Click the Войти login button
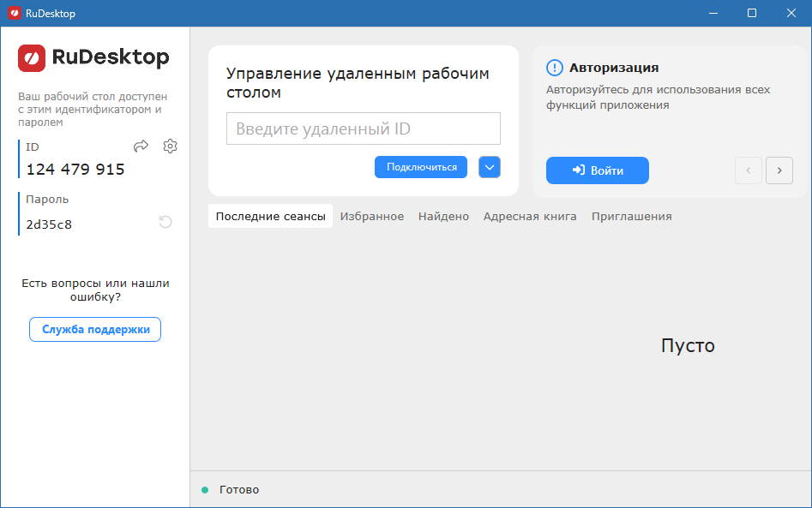This screenshot has height=508, width=812. [597, 170]
